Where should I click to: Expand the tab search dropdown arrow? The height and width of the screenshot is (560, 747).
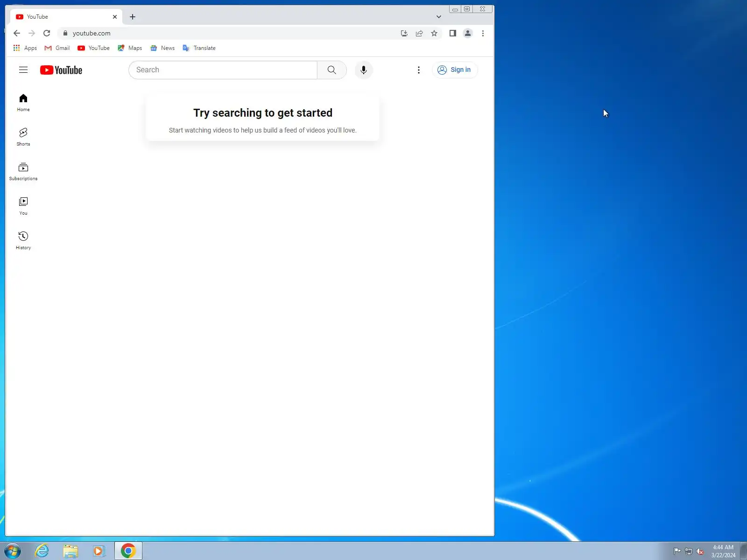tap(439, 17)
